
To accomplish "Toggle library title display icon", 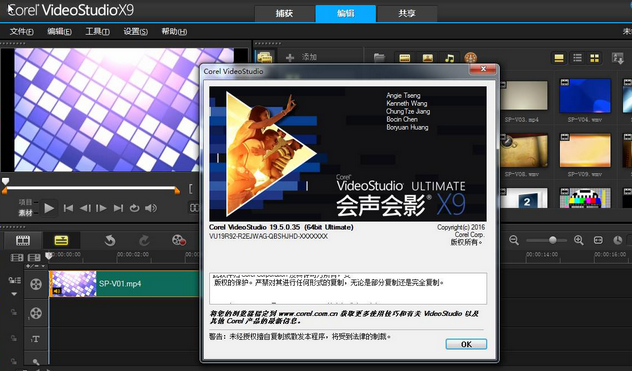I will (559, 58).
